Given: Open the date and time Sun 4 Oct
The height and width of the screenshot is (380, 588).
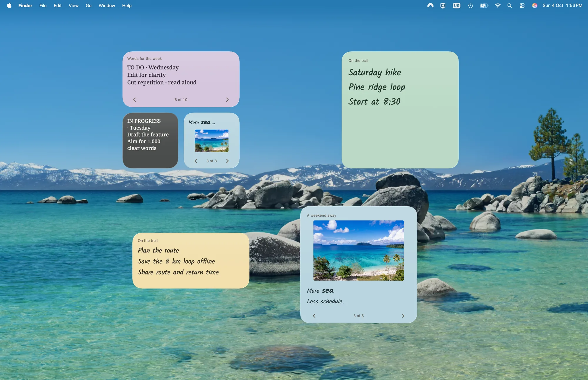Looking at the screenshot, I should tap(562, 5).
